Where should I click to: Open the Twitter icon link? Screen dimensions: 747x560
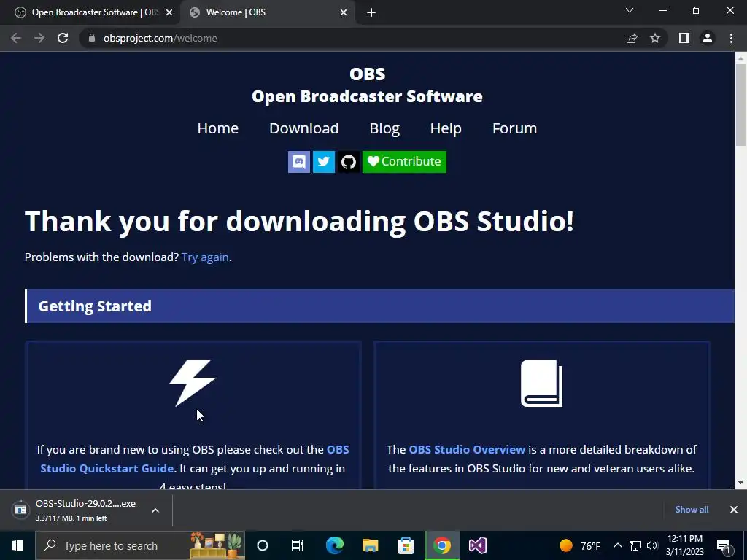[x=323, y=161]
